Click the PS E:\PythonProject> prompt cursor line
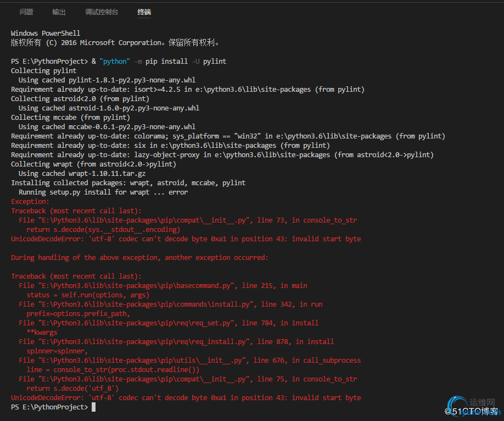This screenshot has width=504, height=421. [x=53, y=407]
